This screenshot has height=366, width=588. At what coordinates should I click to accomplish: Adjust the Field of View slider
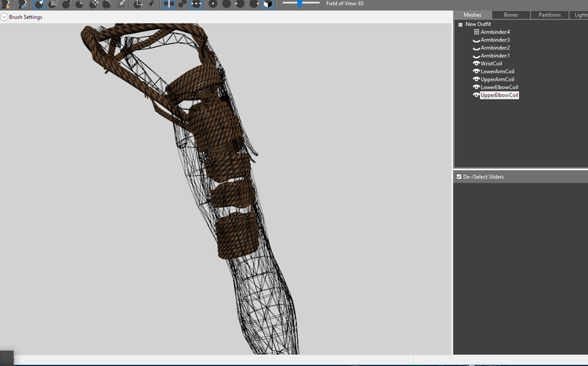coord(300,3)
